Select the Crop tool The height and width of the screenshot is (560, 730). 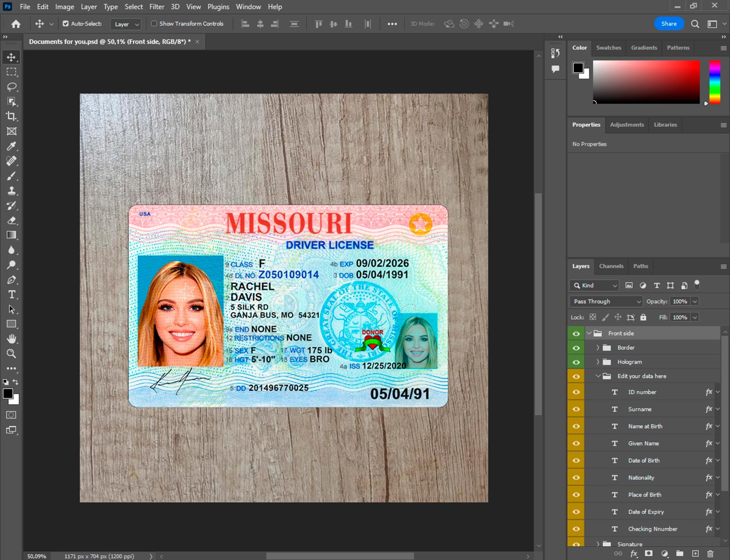(x=12, y=116)
